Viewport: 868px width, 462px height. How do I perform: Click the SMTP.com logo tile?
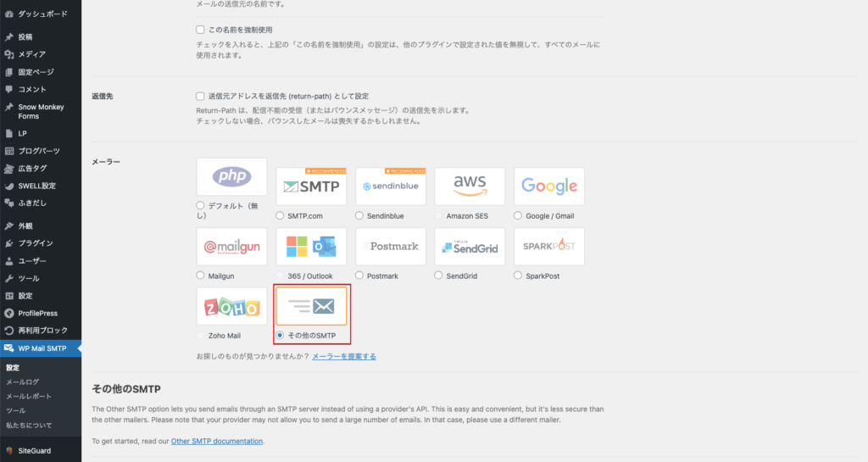(x=311, y=186)
